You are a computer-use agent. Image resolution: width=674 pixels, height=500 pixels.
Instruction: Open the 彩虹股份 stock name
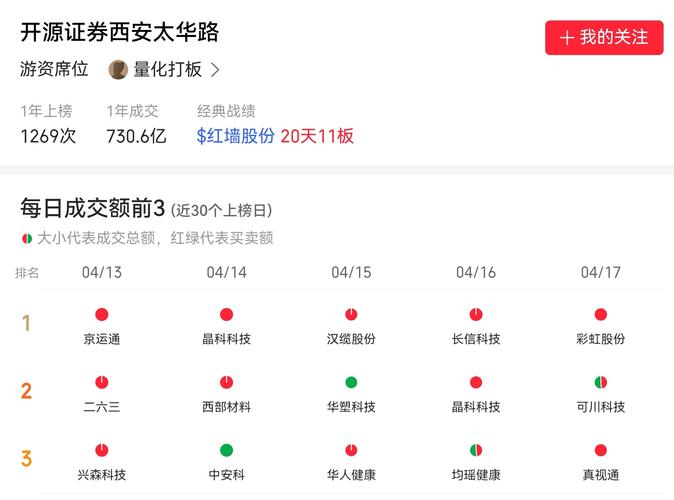(600, 339)
